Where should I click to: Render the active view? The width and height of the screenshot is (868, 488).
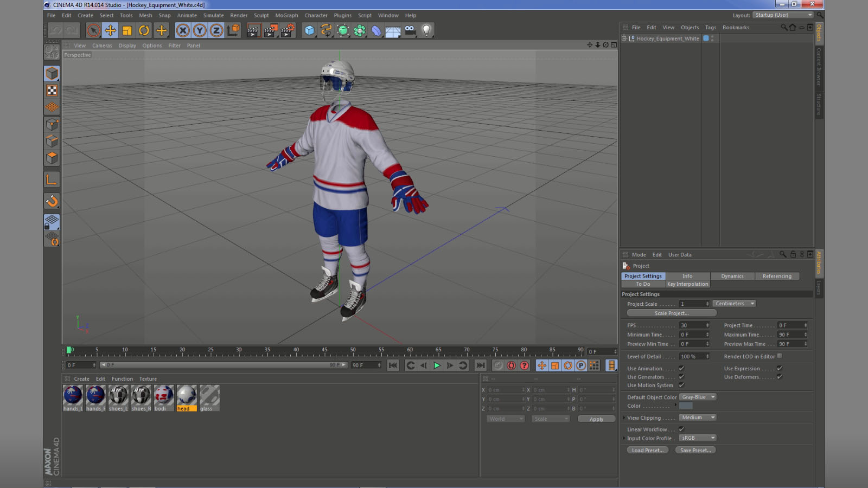(x=253, y=30)
